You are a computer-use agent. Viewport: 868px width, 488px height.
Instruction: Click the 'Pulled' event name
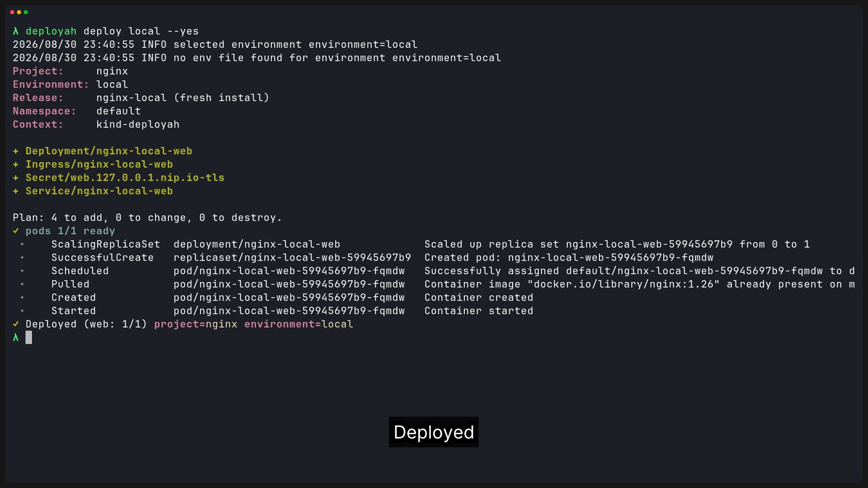coord(70,285)
